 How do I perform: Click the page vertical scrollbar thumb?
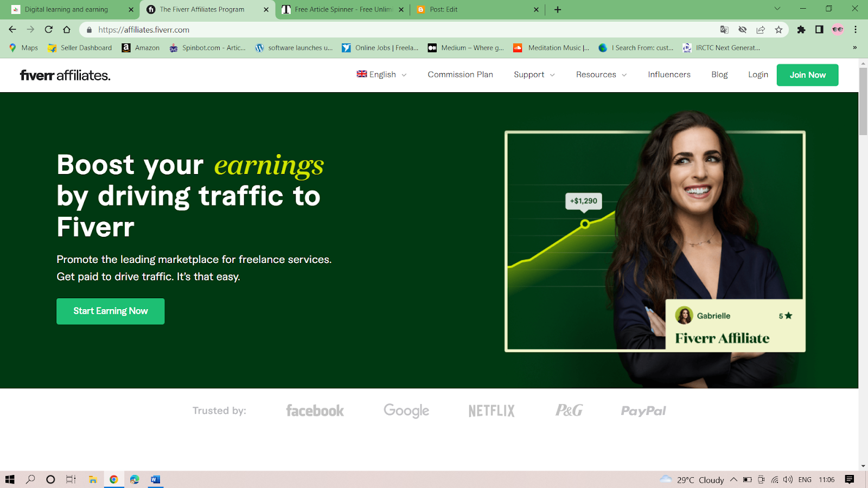(x=863, y=101)
